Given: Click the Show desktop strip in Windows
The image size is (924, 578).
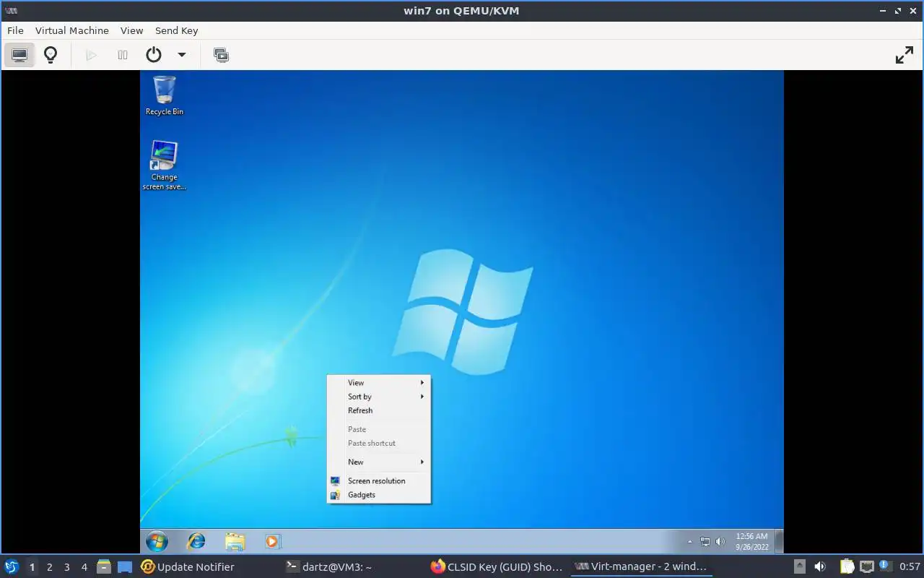Looking at the screenshot, I should point(780,541).
